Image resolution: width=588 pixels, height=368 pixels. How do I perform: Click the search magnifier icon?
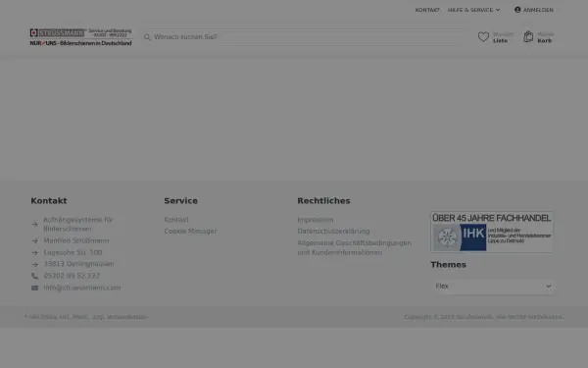tap(147, 37)
